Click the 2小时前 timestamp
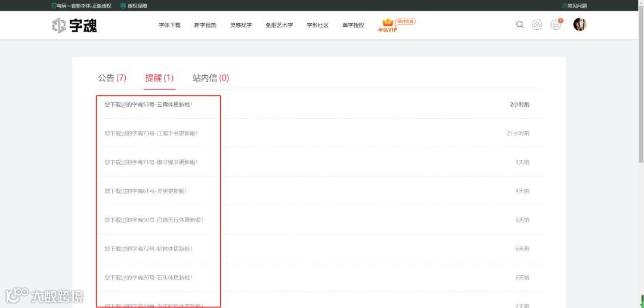Viewport: 644px width, 308px height. [x=519, y=104]
